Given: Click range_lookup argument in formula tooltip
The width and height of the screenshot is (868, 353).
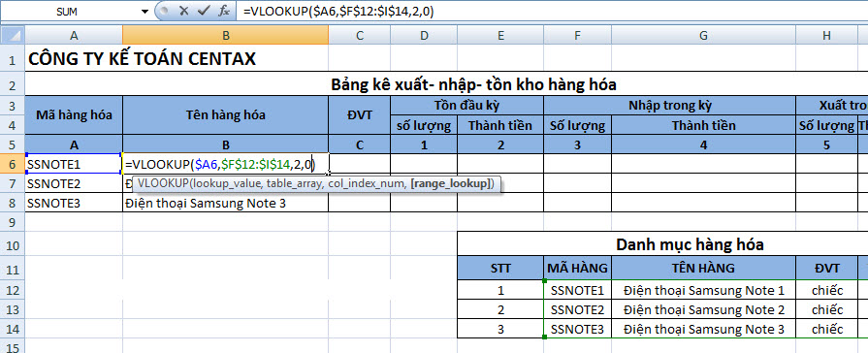Looking at the screenshot, I should pyautogui.click(x=451, y=183).
